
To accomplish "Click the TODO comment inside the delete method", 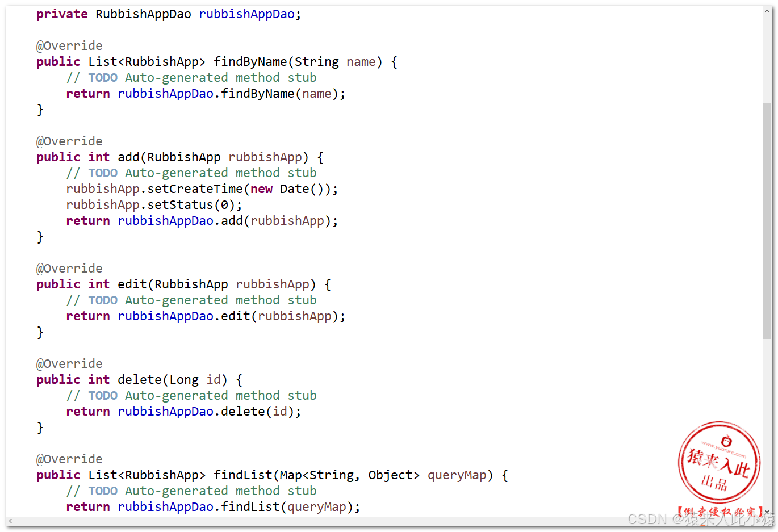I will tap(191, 396).
